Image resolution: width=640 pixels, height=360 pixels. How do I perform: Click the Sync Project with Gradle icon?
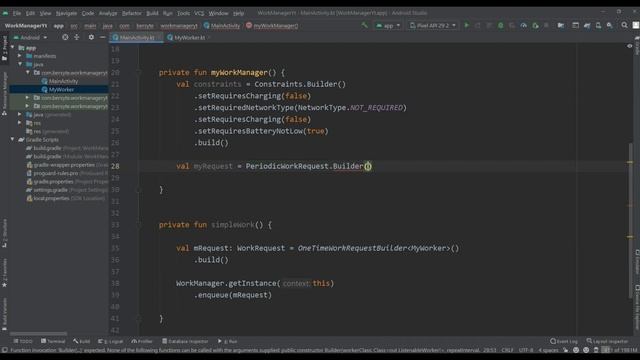(587, 25)
